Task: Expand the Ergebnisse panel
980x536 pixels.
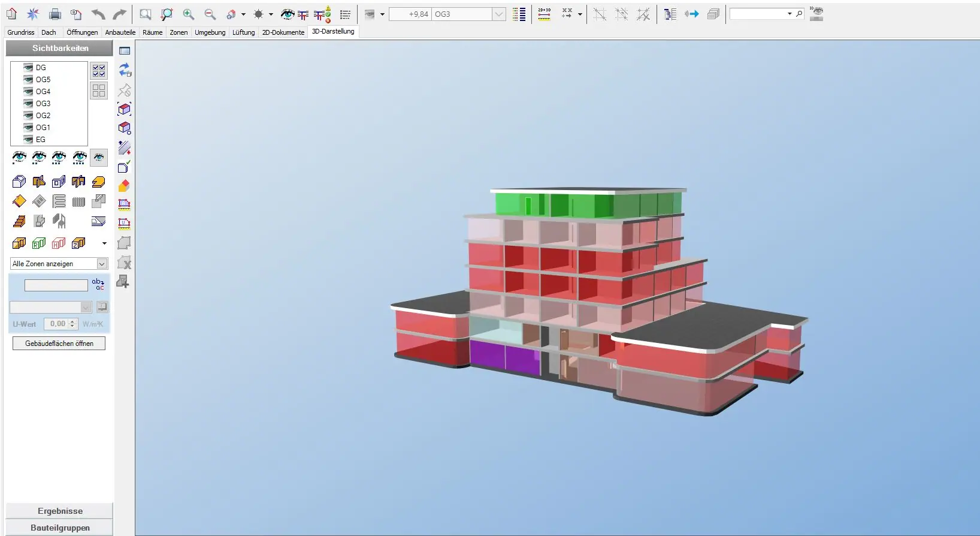Action: coord(60,511)
